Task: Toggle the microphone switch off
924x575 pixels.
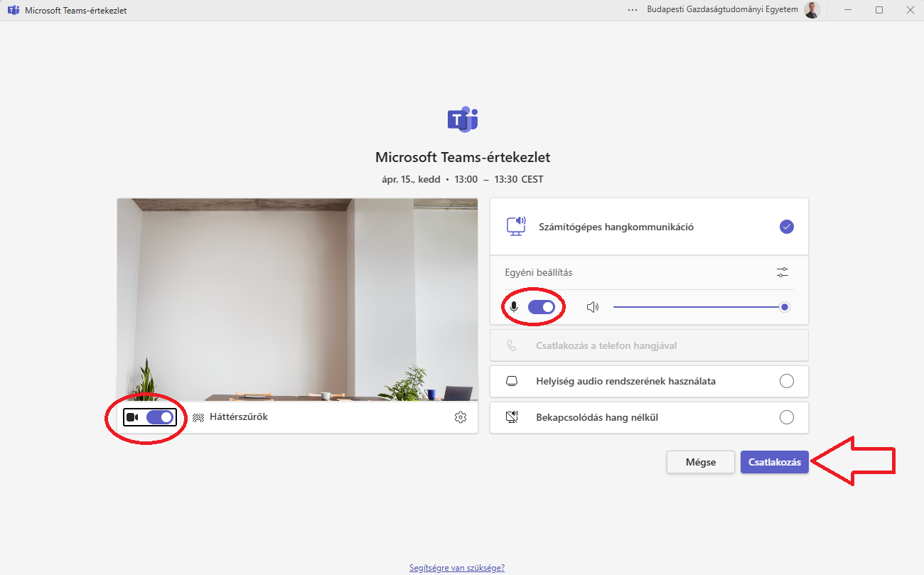Action: [x=542, y=307]
